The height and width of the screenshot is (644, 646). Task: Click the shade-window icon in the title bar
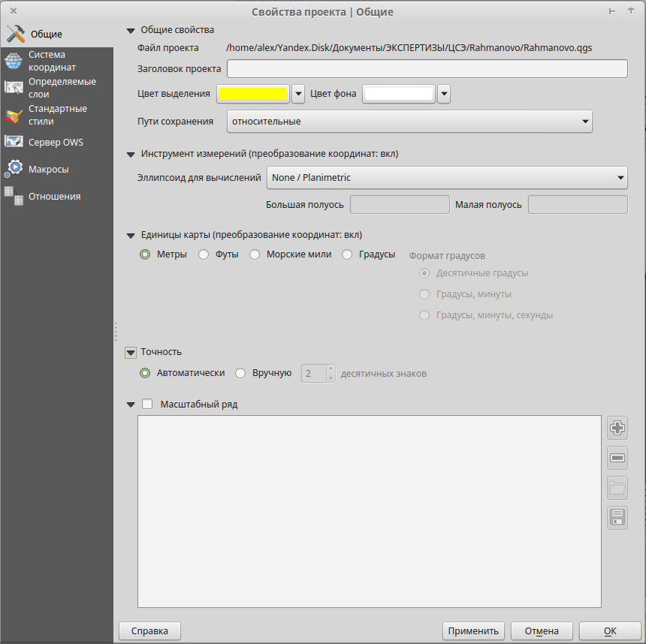click(x=612, y=11)
